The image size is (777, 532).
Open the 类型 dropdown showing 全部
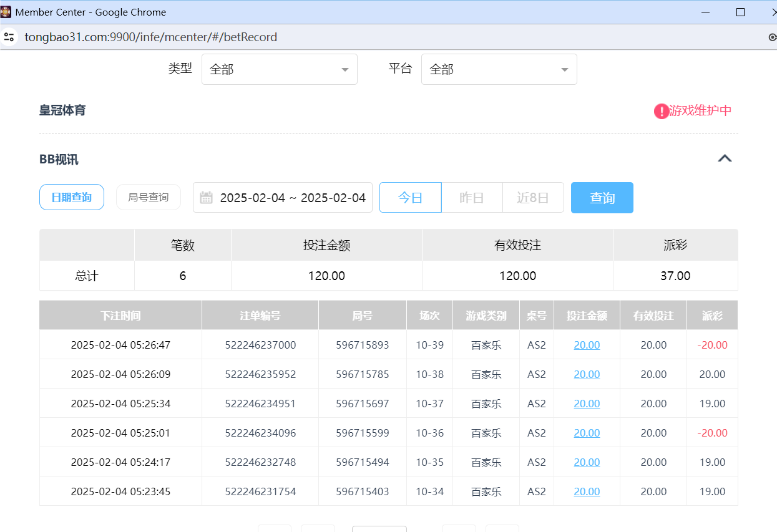pos(278,69)
